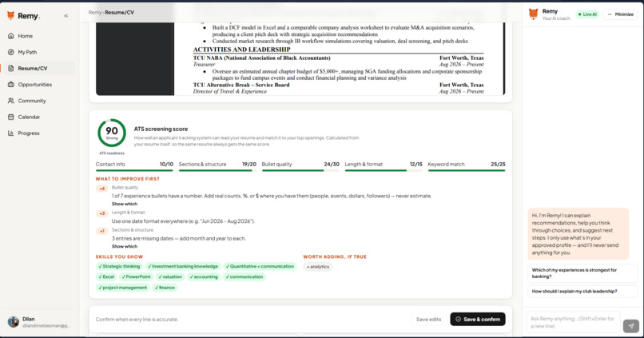Click the finance skill chip

(165, 288)
